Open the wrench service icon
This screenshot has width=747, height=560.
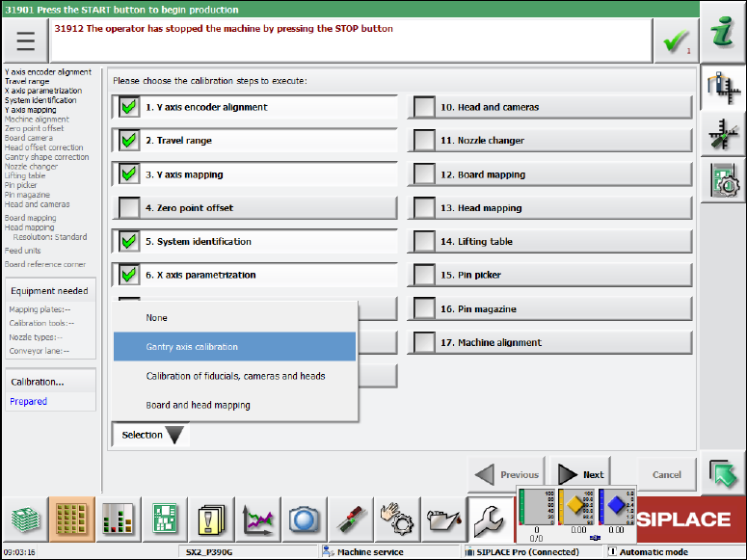(x=491, y=519)
